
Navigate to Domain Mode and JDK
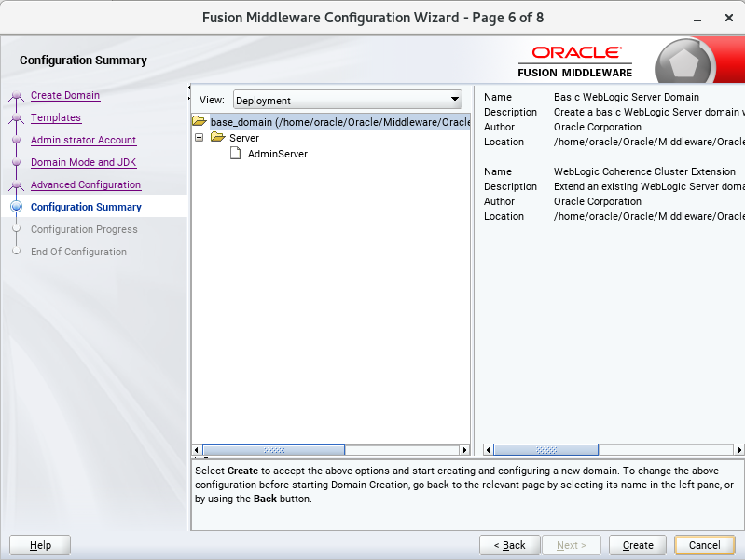(83, 162)
